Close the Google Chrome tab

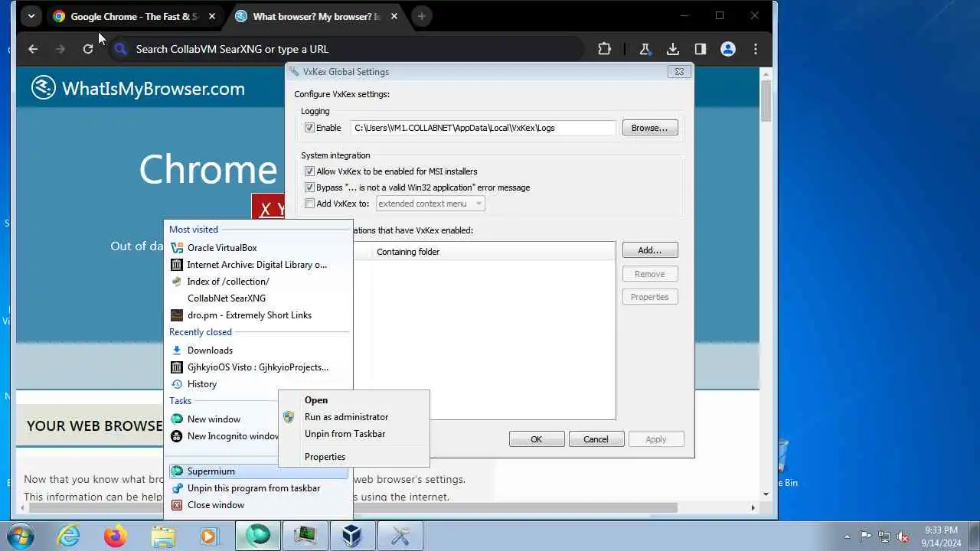[212, 16]
